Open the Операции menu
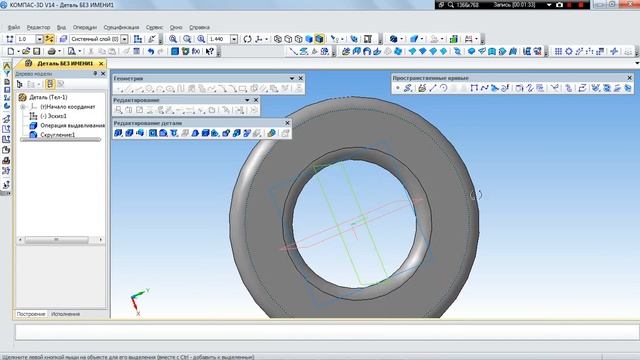Image resolution: width=640 pixels, height=360 pixels. [x=85, y=27]
